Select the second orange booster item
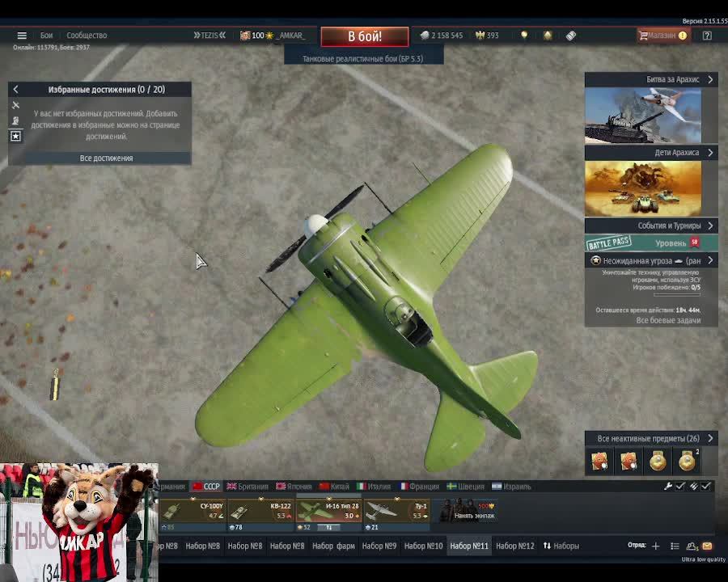This screenshot has width=728, height=582. pyautogui.click(x=629, y=462)
